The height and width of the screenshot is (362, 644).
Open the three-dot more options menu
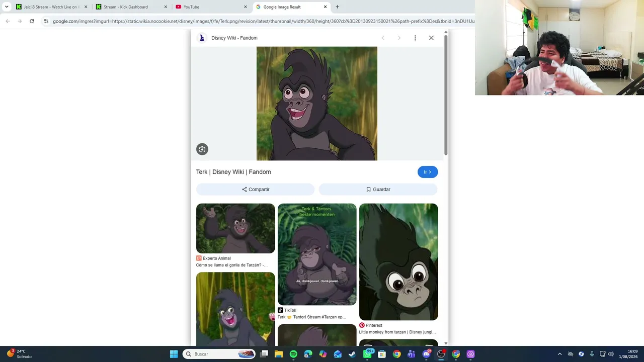tap(415, 38)
